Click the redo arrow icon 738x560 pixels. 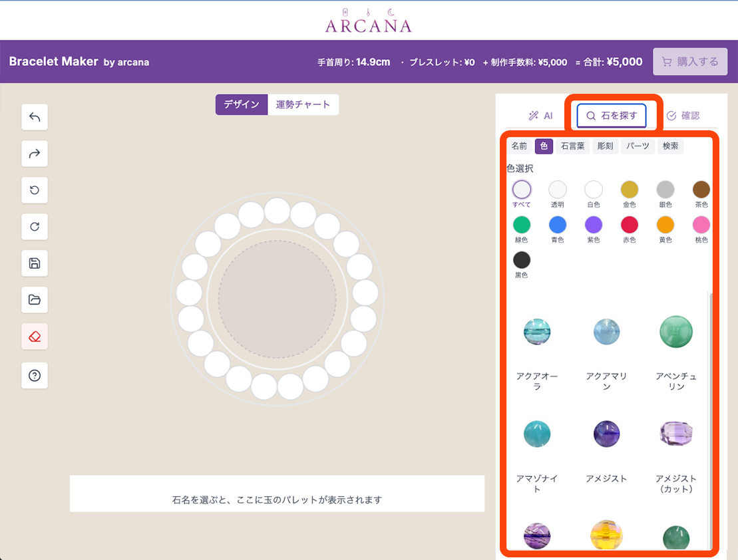35,154
